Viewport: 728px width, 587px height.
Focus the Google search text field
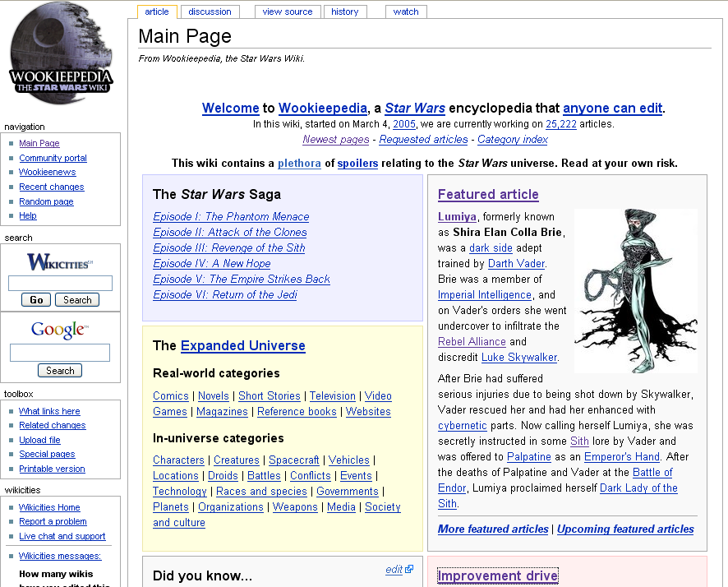[60, 353]
